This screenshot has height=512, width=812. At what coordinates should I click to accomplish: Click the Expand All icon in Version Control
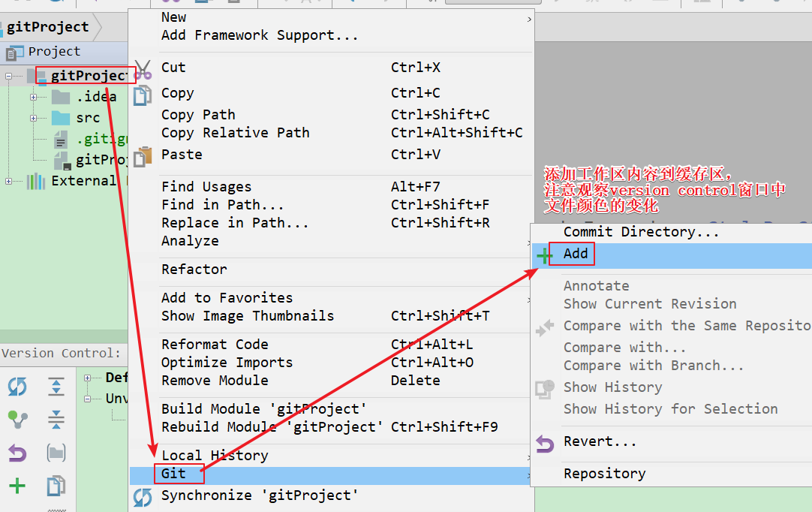56,387
